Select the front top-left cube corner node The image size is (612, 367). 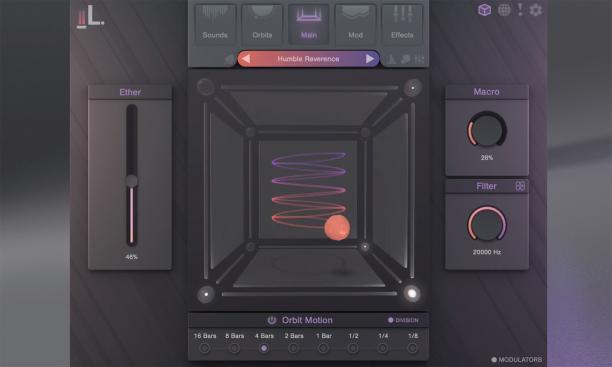205,87
